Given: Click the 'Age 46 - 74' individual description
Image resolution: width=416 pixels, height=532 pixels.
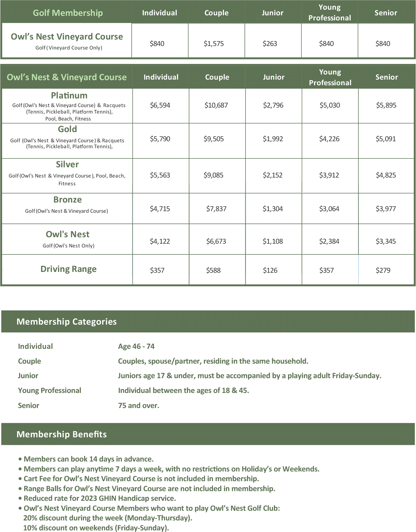Looking at the screenshot, I should point(136,346).
